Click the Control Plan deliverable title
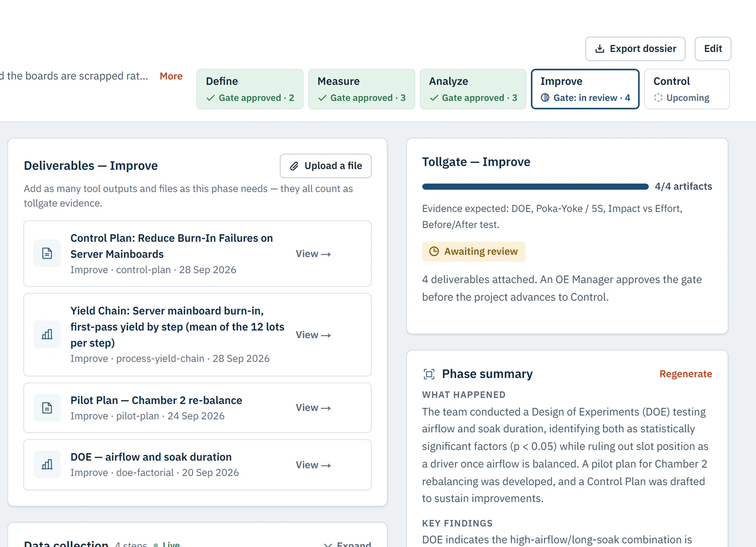This screenshot has width=756, height=547. coord(172,246)
